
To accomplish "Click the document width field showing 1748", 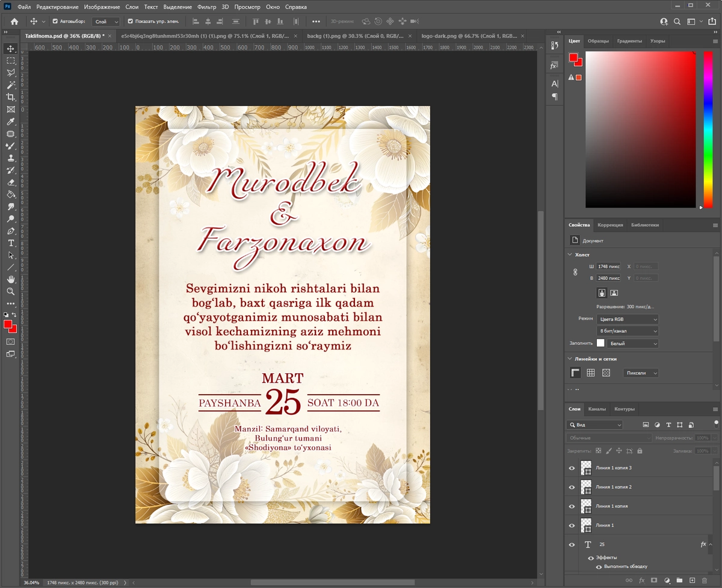I will 608,266.
